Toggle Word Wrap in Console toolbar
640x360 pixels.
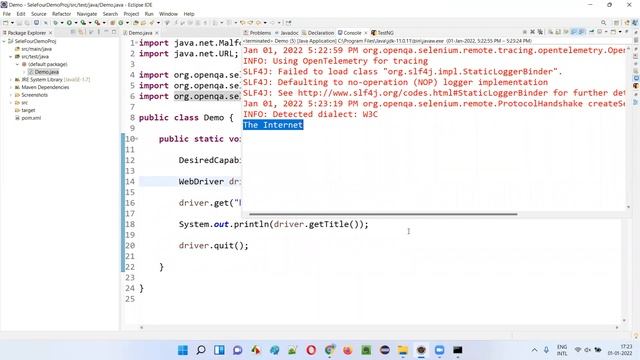tap(566, 31)
